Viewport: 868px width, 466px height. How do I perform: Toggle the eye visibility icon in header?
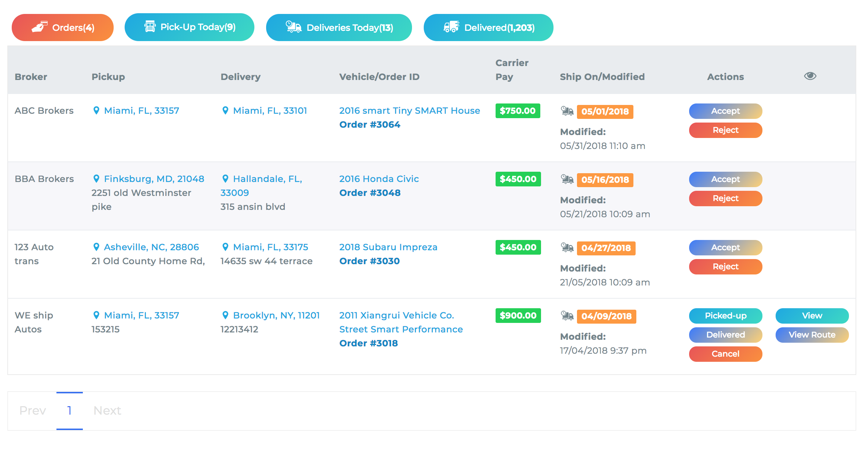pyautogui.click(x=810, y=76)
